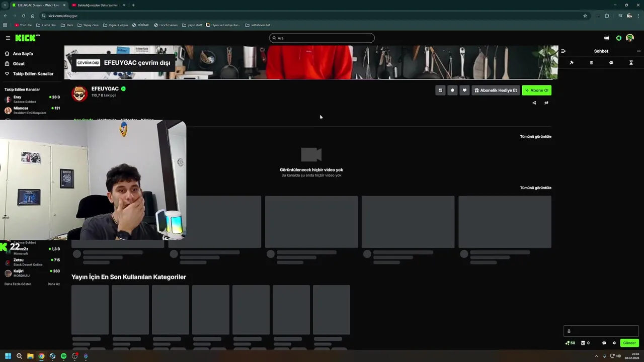The height and width of the screenshot is (362, 644).
Task: Click the EFEUYGAC channel avatar
Action: click(x=79, y=94)
